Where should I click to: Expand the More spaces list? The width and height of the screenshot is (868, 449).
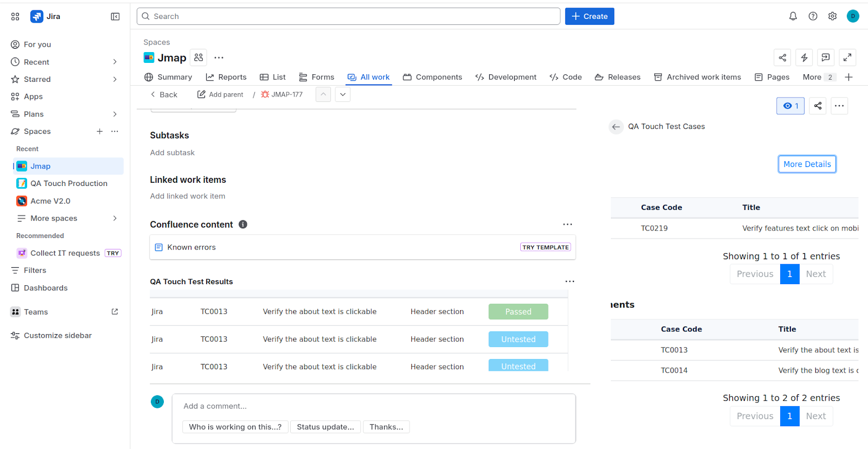[x=114, y=218]
